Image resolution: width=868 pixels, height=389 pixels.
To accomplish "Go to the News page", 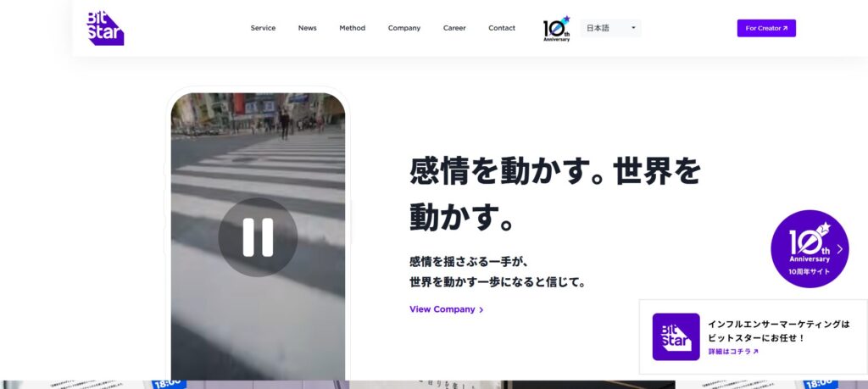I will (307, 28).
